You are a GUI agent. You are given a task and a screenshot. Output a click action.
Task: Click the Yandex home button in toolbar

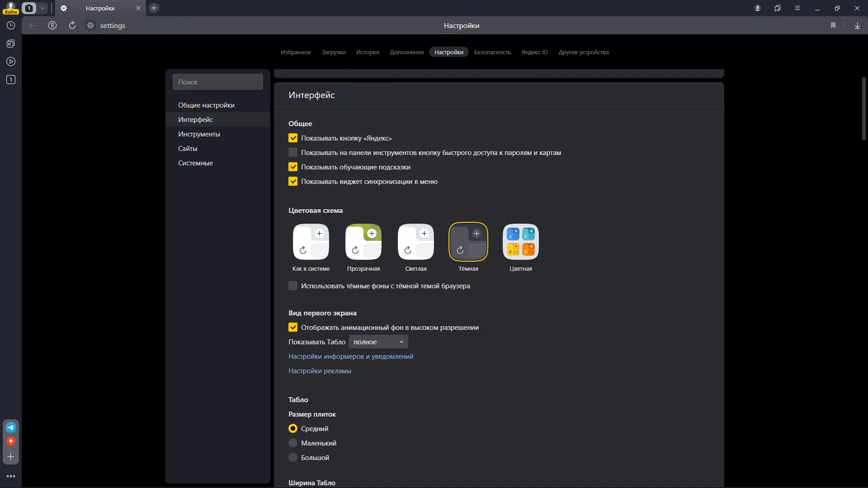coord(52,26)
